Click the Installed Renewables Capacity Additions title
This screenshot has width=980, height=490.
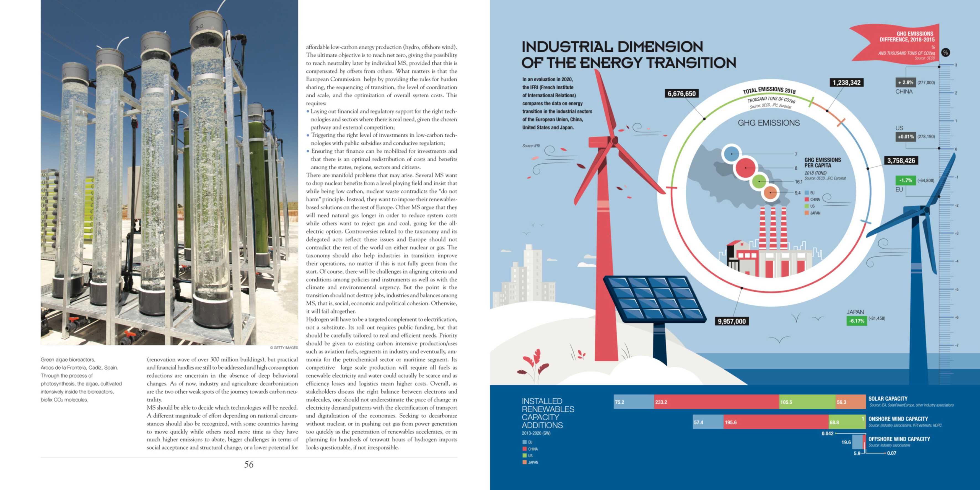pyautogui.click(x=548, y=413)
